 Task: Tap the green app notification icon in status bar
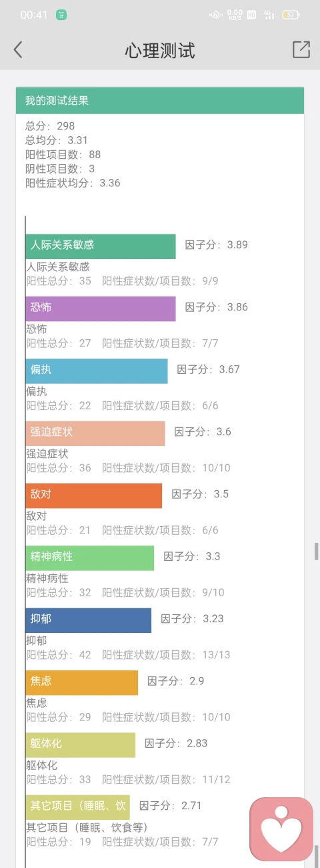pos(61,15)
